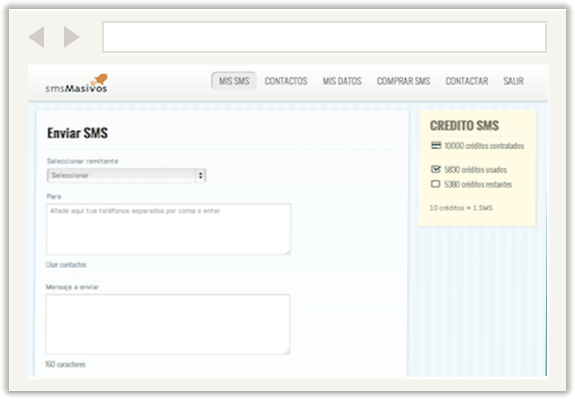Click SALIR to log out
The image size is (575, 399).
pyautogui.click(x=513, y=81)
